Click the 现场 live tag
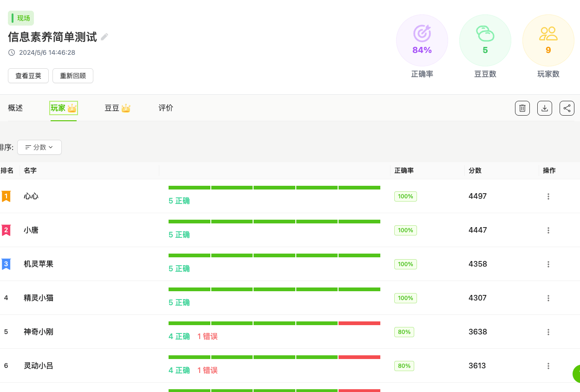Screen dimensions: 580x392 21,18
